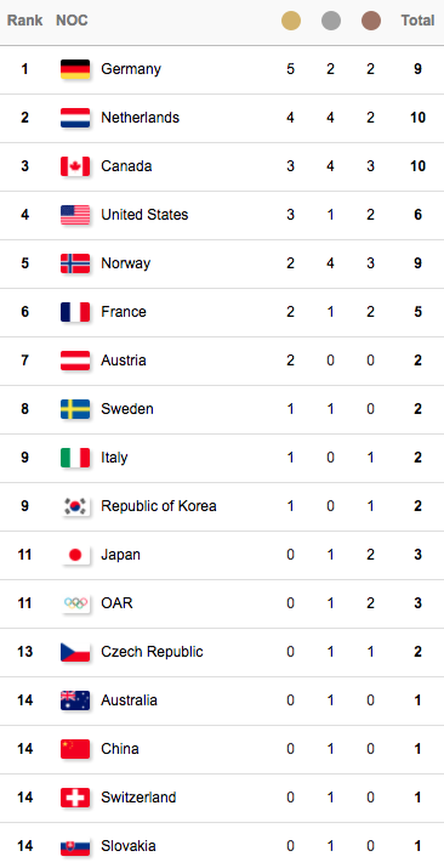Click the Switzerland flag icon

point(75,797)
